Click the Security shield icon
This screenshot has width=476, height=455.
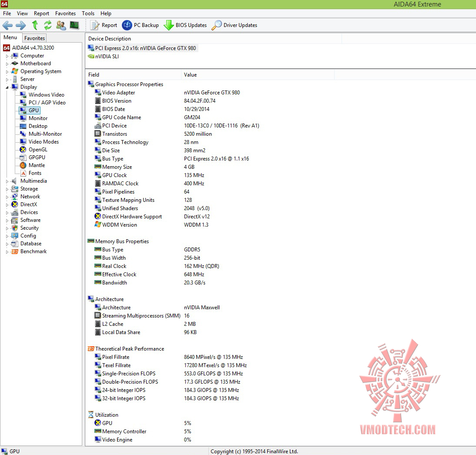[14, 228]
